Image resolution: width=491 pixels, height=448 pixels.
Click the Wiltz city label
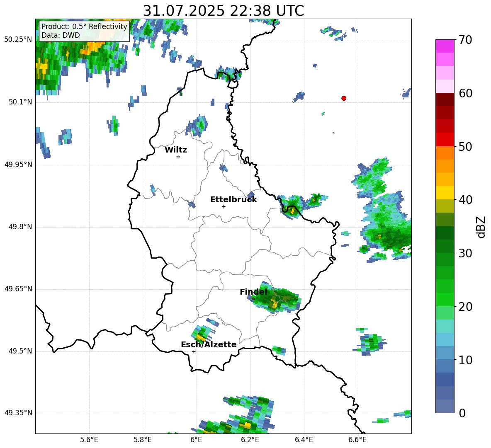(x=176, y=150)
